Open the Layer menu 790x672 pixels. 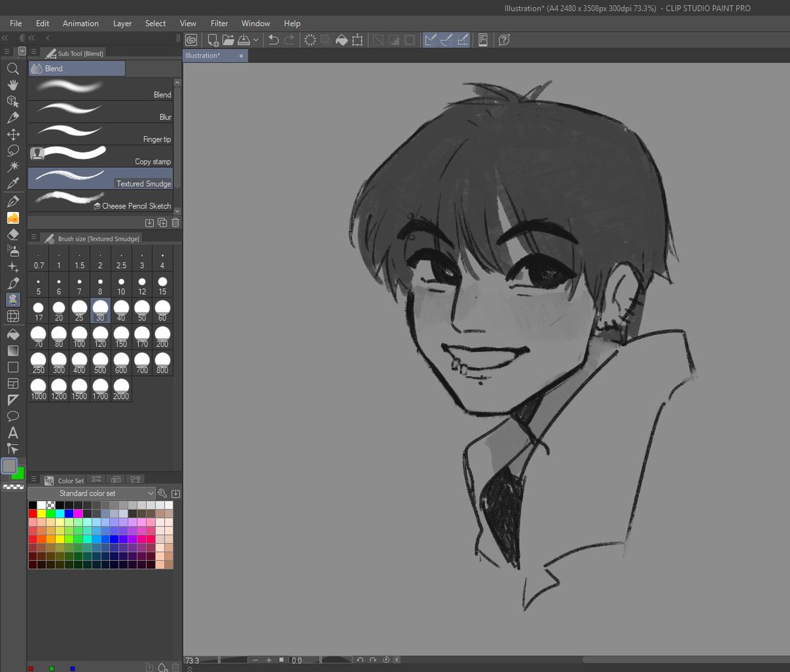tap(122, 23)
